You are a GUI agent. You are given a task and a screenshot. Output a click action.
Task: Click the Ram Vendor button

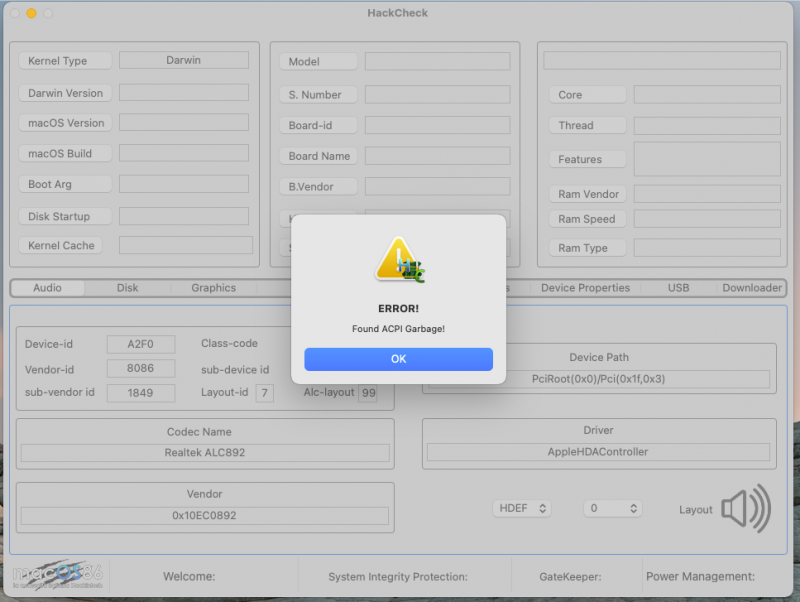pos(587,194)
